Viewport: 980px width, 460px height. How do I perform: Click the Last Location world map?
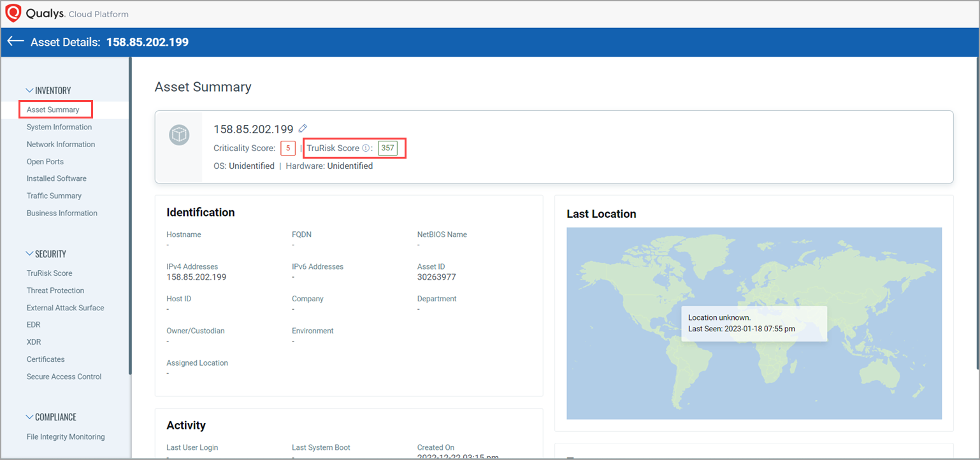point(754,324)
